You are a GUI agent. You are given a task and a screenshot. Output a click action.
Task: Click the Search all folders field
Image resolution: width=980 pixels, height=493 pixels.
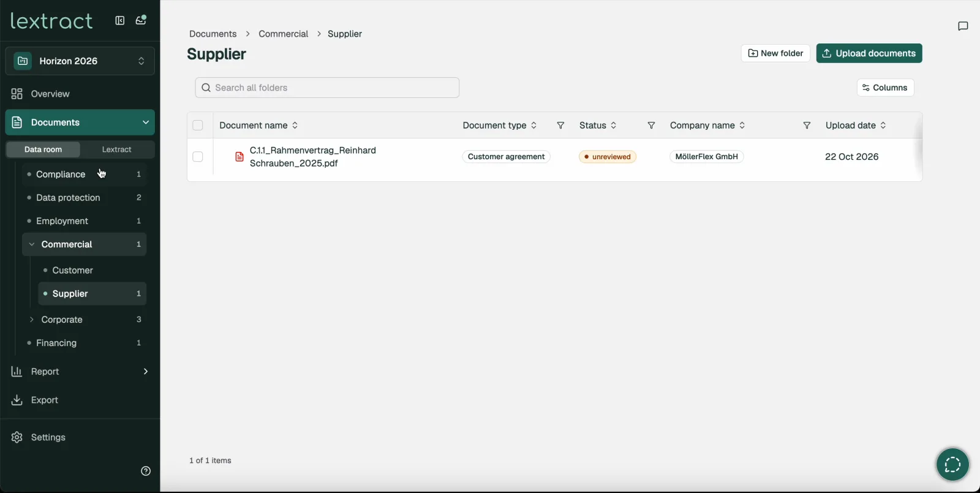pyautogui.click(x=327, y=88)
